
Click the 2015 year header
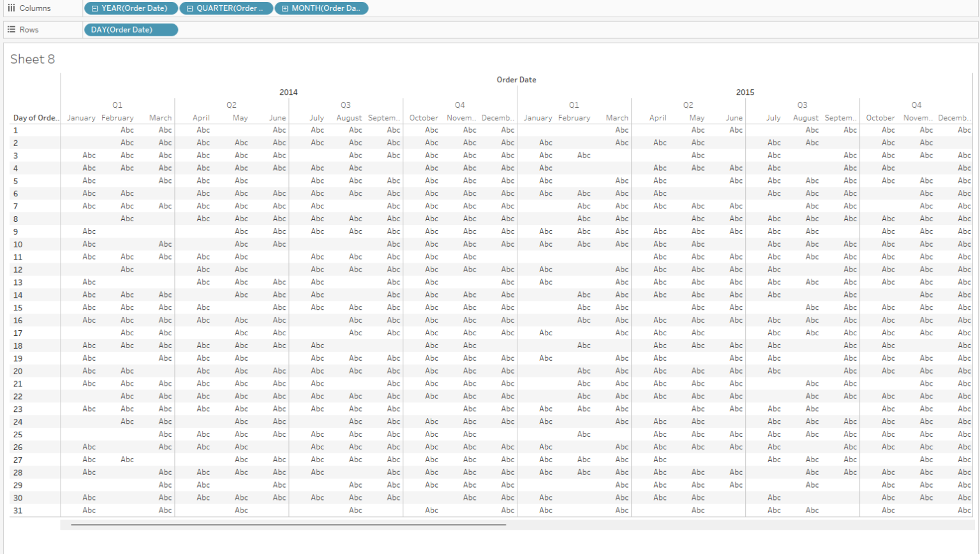(745, 92)
